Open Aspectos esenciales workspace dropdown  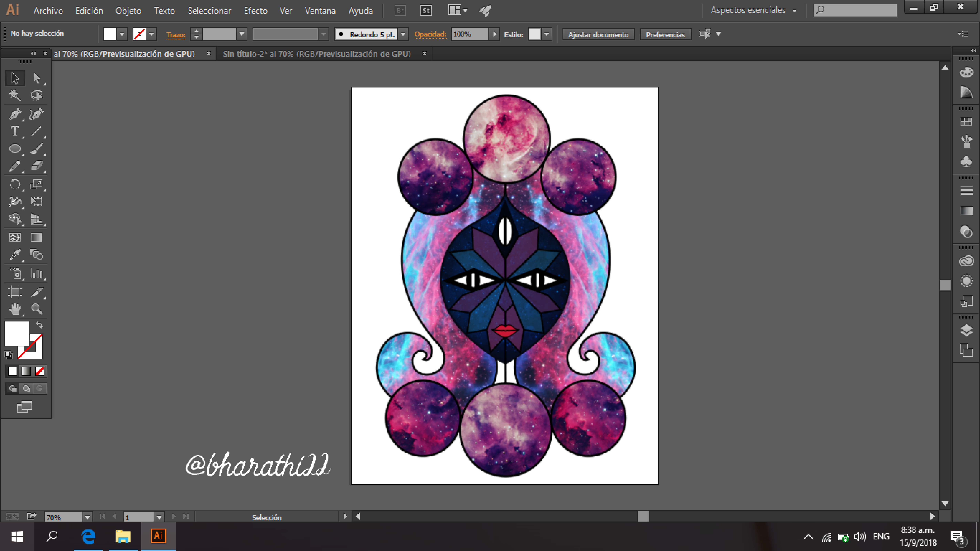pos(753,11)
